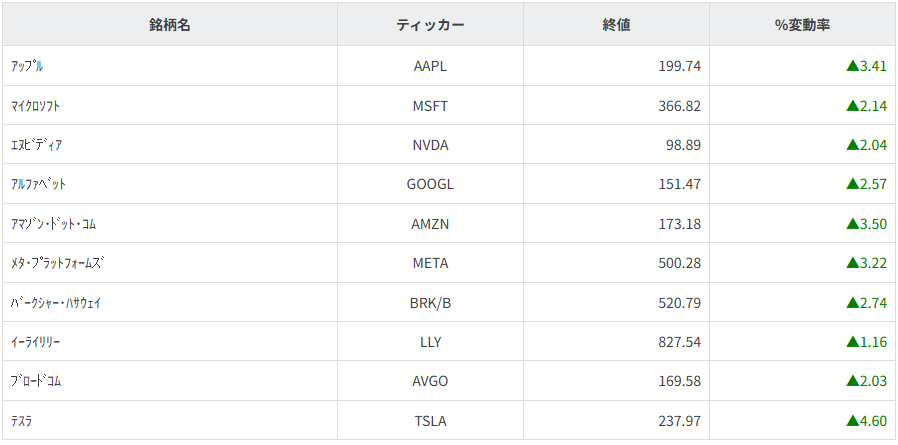The image size is (898, 445).
Task: Click the green up arrow beside Apple's 3.41
Action: point(853,66)
